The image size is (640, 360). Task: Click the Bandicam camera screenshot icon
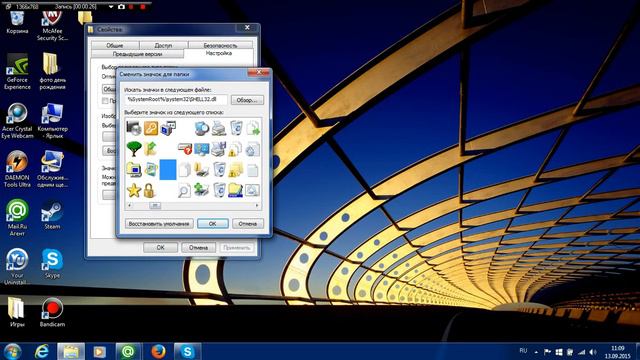pos(121,7)
